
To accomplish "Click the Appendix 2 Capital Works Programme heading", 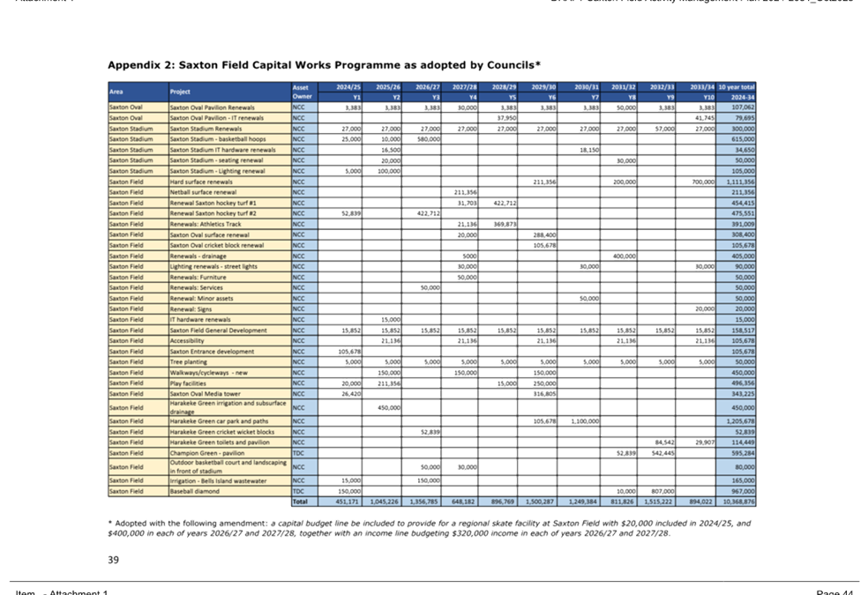I will (324, 65).
